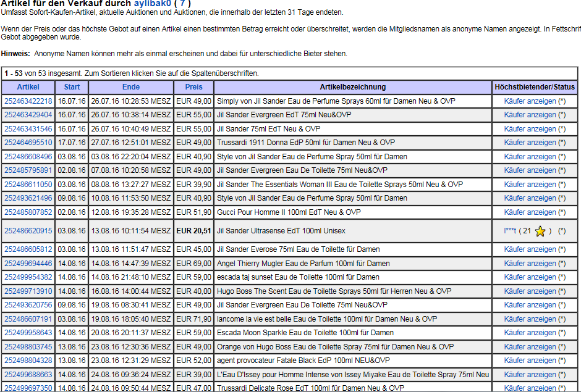Select end time 26.07.16 10:28:53 MESZ

pos(131,101)
